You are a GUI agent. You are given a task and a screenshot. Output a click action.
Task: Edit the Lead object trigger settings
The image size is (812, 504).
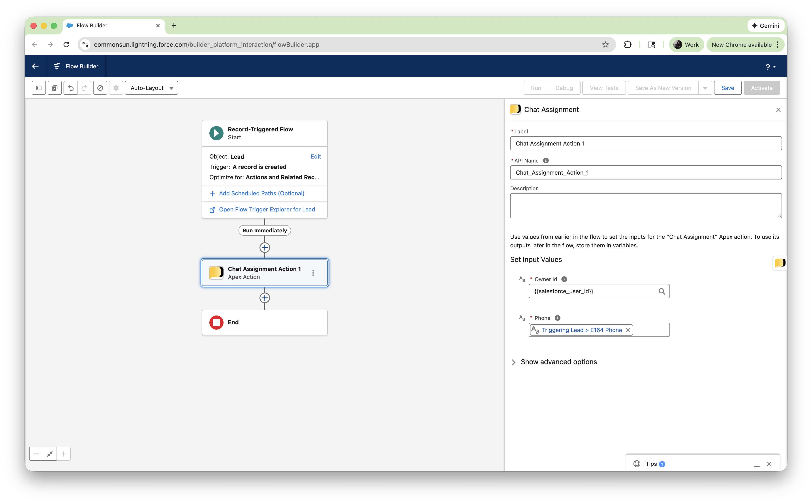315,157
